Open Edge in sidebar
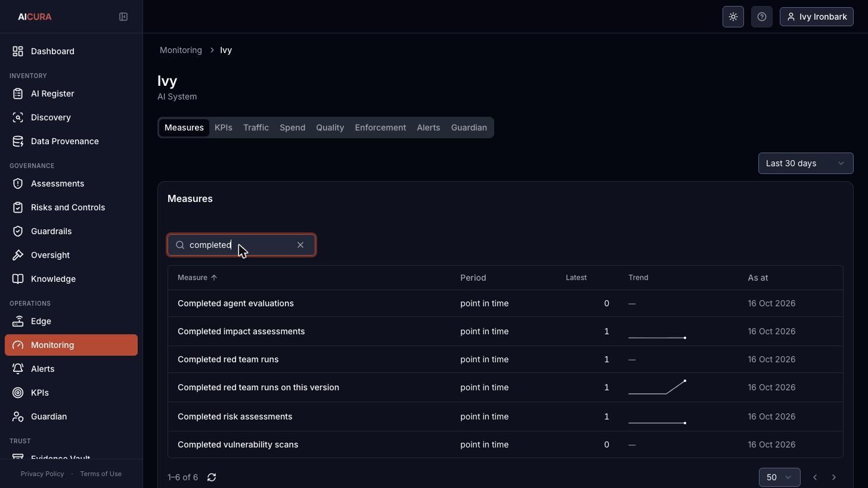Image resolution: width=868 pixels, height=488 pixels. coord(71,321)
